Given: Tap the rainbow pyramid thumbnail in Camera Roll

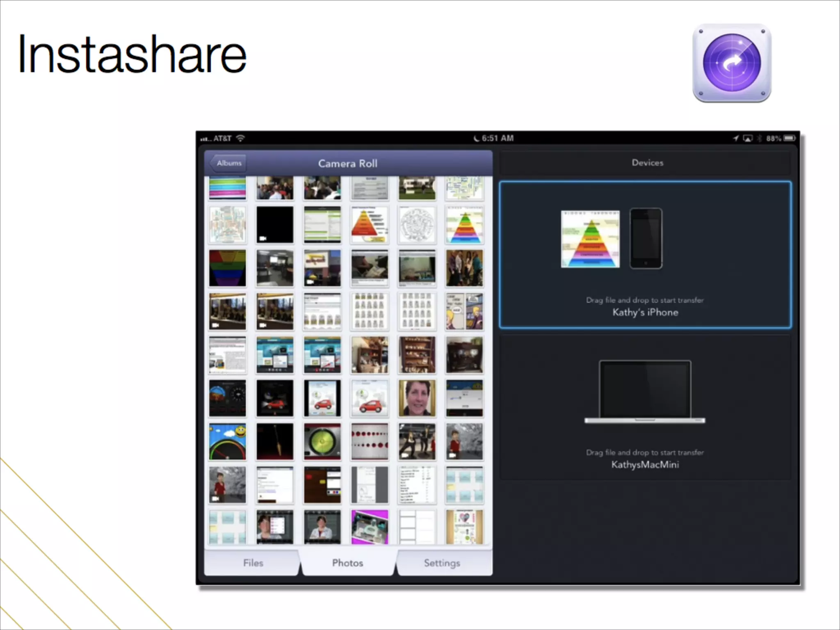Looking at the screenshot, I should tap(464, 225).
